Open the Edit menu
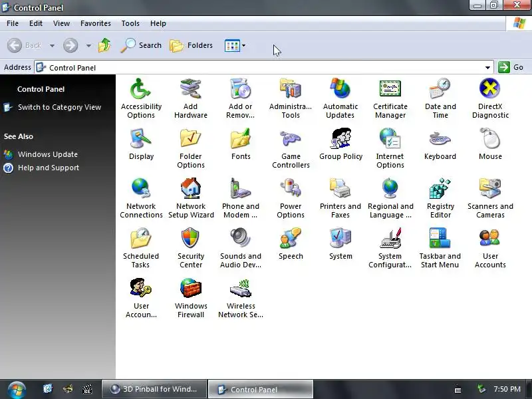This screenshot has height=399, width=532. pos(36,23)
